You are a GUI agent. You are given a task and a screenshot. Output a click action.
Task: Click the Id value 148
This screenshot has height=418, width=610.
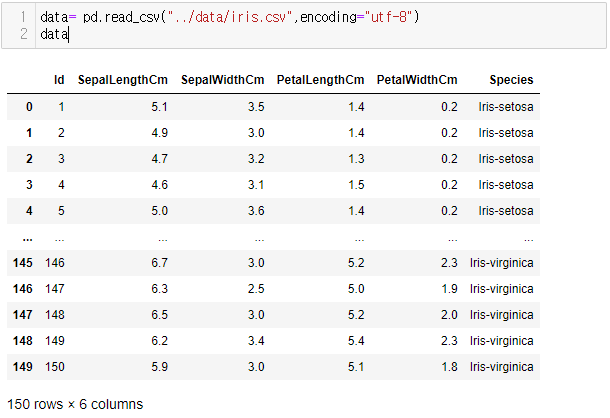[55, 315]
